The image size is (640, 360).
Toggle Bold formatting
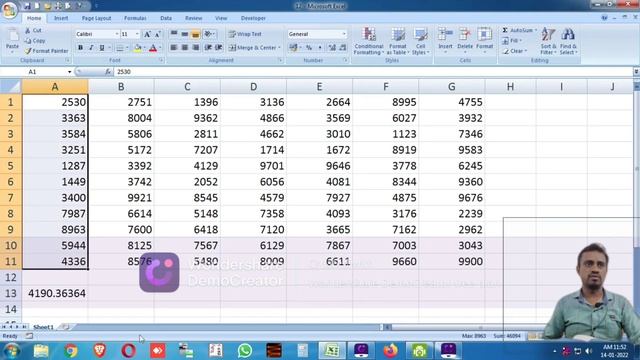point(80,48)
